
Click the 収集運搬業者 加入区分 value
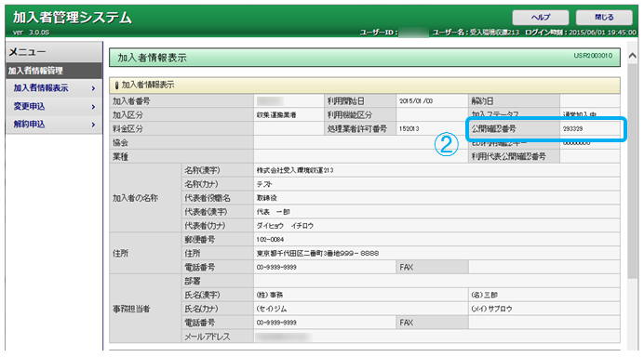pyautogui.click(x=276, y=115)
